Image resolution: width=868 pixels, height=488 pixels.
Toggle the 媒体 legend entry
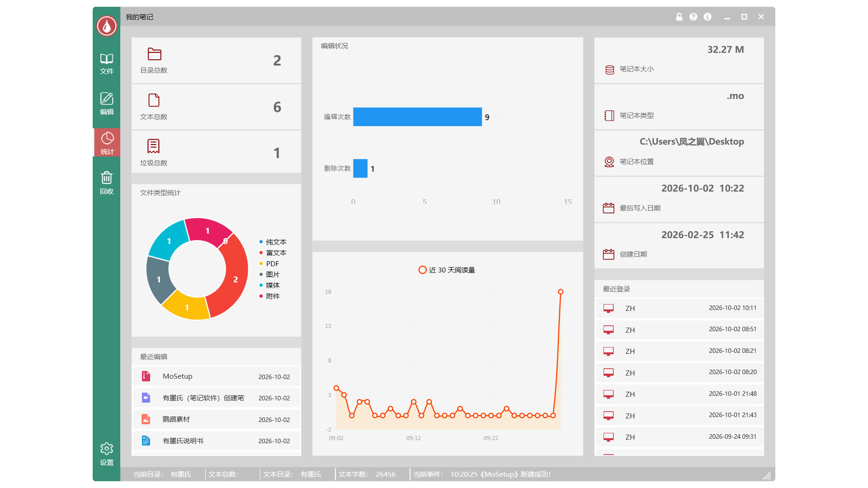coord(269,285)
